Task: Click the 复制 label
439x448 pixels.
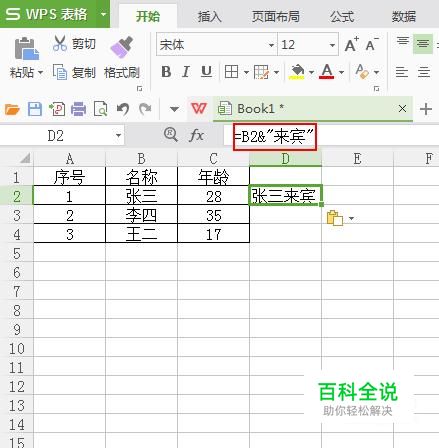Action: tap(84, 72)
